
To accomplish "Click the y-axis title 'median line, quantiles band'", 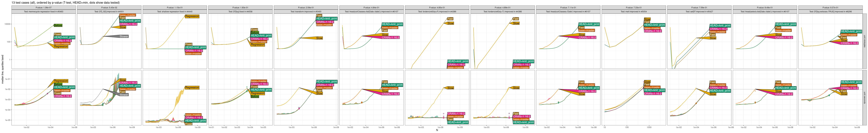I will [x=3, y=69].
